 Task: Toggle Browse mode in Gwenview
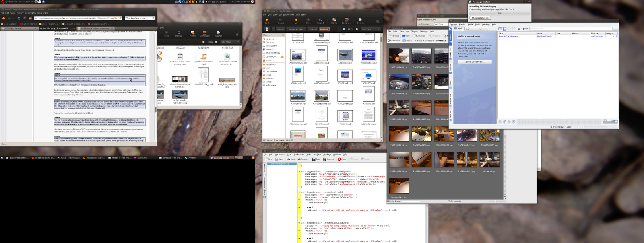coord(394,36)
